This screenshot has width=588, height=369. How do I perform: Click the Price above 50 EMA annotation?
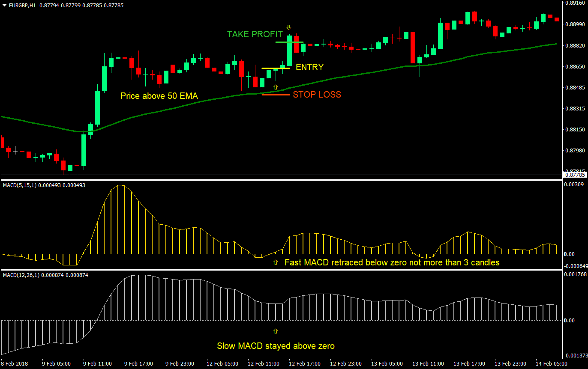159,96
